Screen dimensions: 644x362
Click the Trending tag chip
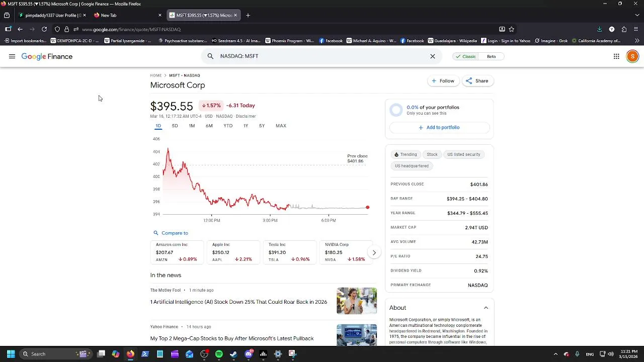pyautogui.click(x=406, y=154)
